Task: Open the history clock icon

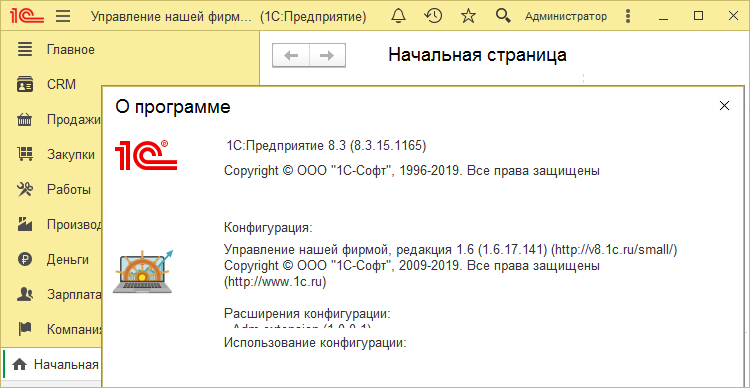Action: pos(433,16)
